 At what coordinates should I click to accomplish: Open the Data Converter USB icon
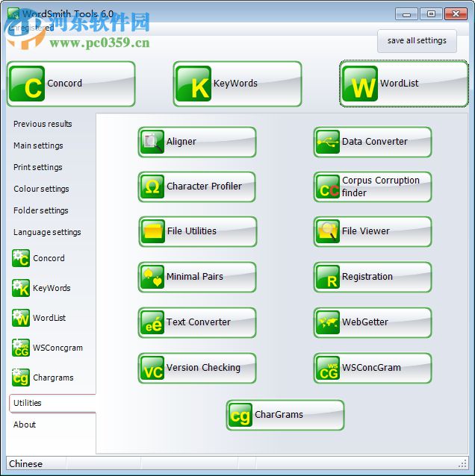pos(328,142)
